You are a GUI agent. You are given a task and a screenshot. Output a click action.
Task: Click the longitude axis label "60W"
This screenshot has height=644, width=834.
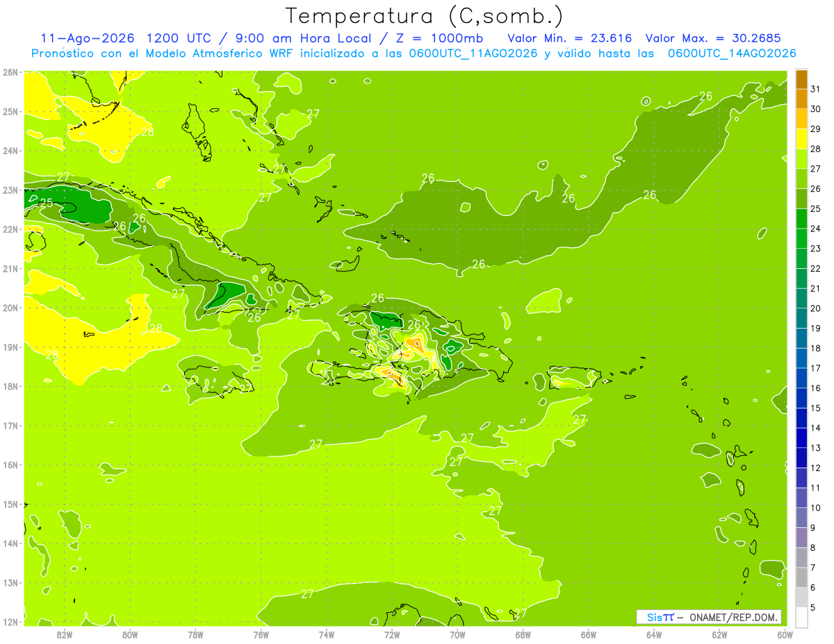coord(785,634)
